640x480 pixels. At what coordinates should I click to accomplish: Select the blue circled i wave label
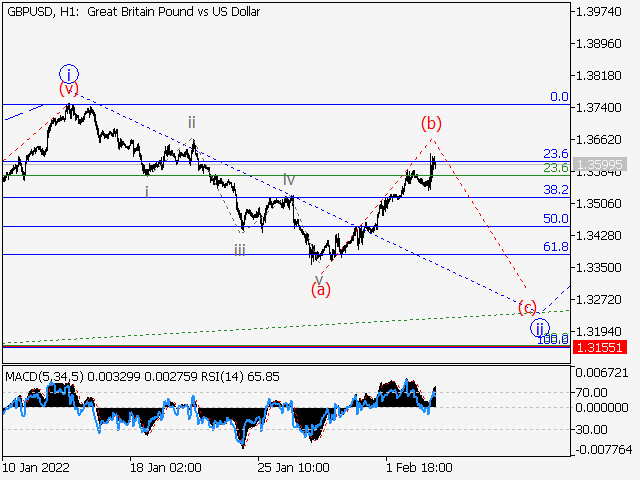[69, 74]
